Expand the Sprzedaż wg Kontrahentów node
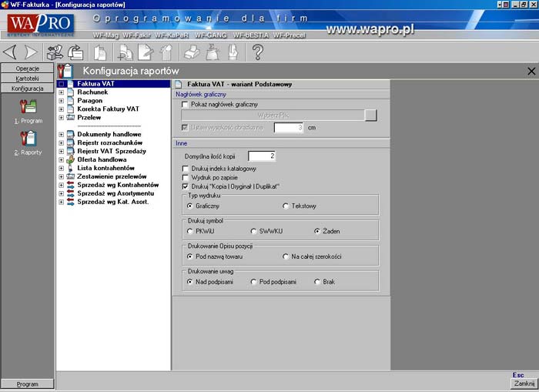The width and height of the screenshot is (539, 392). click(x=62, y=185)
